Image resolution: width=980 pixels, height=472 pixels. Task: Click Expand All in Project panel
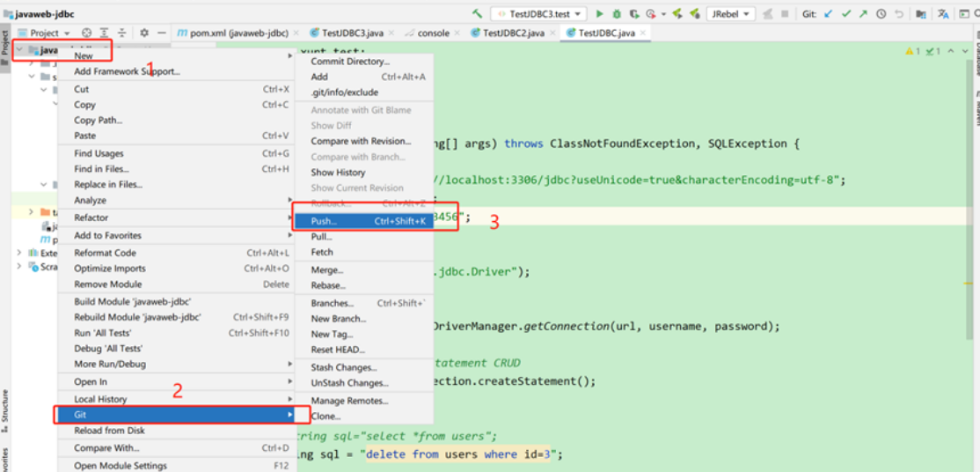point(105,33)
